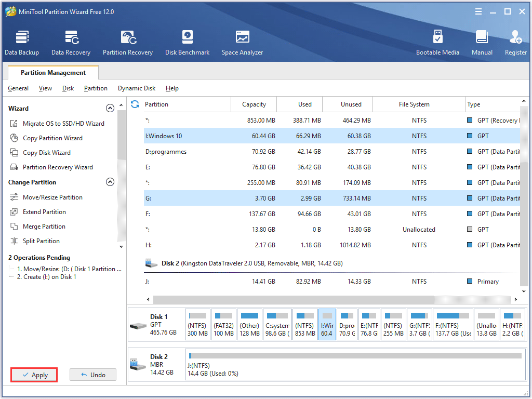Refresh the partition list

[135, 104]
